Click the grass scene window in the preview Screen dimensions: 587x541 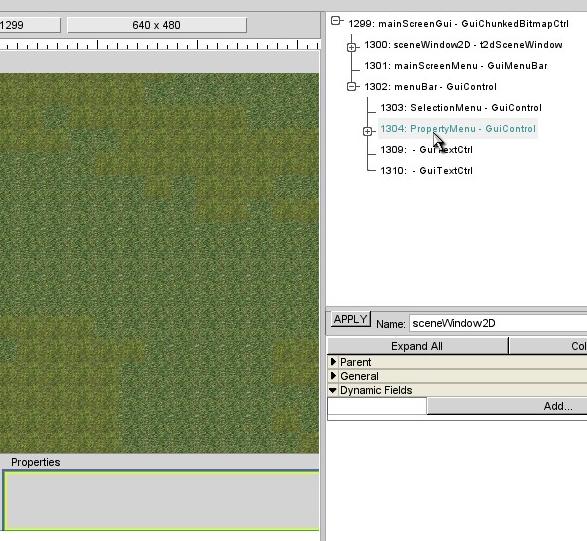(159, 263)
